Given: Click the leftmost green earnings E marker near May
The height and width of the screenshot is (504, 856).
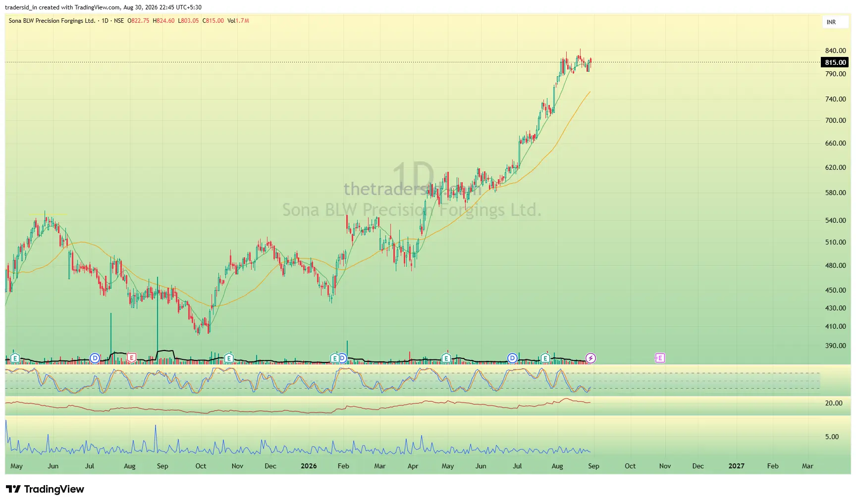Looking at the screenshot, I should 15,358.
